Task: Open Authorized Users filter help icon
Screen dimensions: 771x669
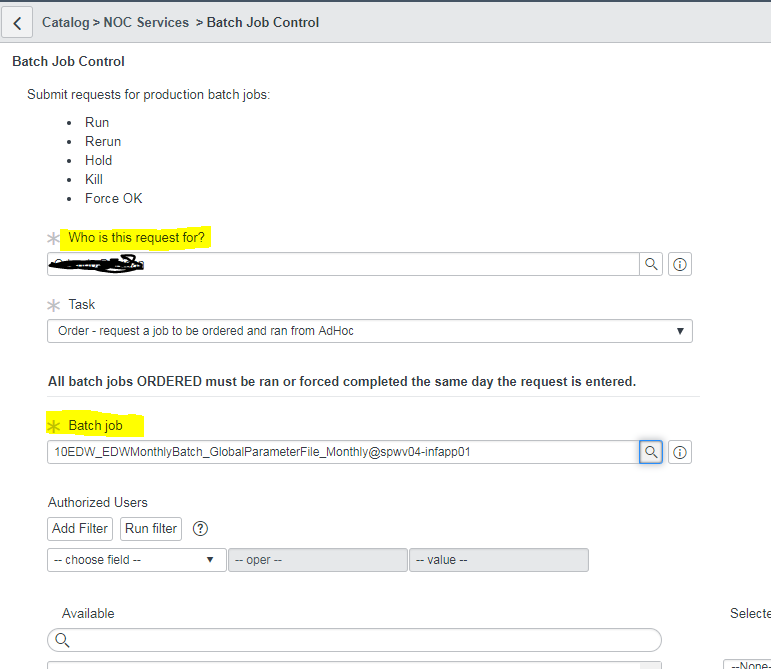Action: pyautogui.click(x=200, y=529)
